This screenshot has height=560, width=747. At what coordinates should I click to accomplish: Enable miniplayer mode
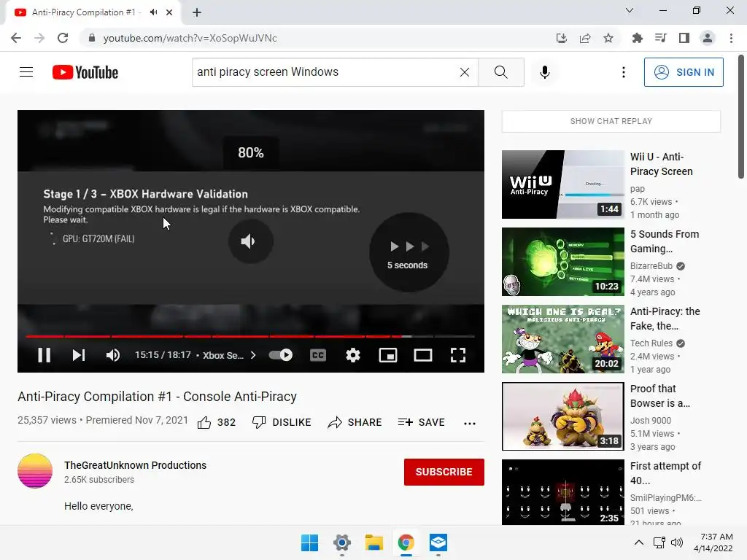click(x=388, y=355)
